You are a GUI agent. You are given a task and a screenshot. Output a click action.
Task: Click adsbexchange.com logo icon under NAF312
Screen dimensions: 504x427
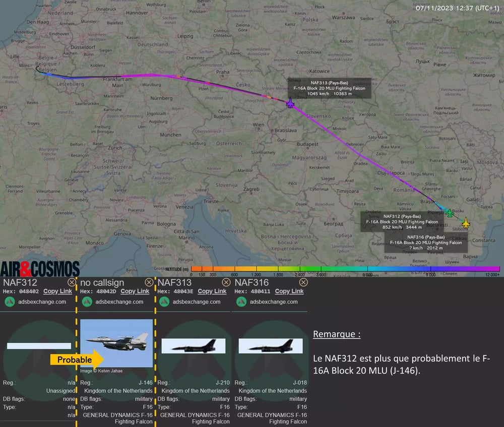click(x=10, y=302)
